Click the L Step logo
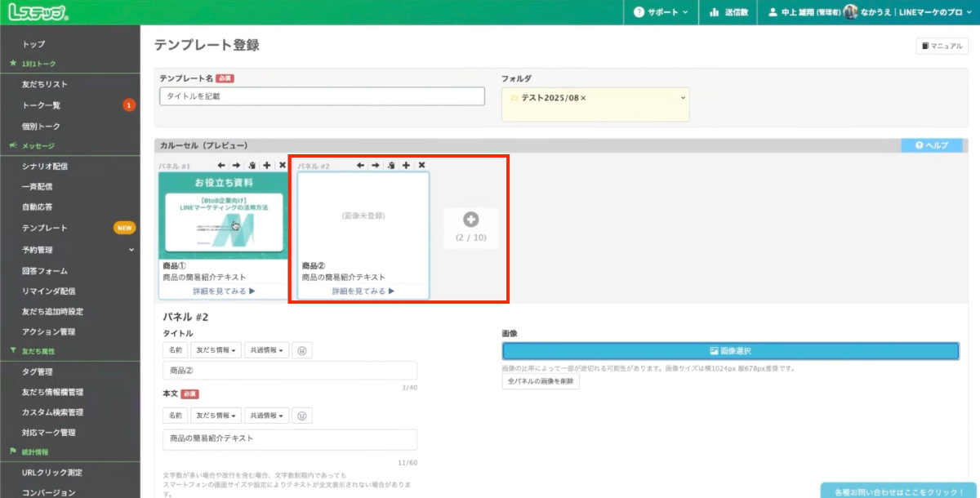The image size is (980, 498). 38,12
